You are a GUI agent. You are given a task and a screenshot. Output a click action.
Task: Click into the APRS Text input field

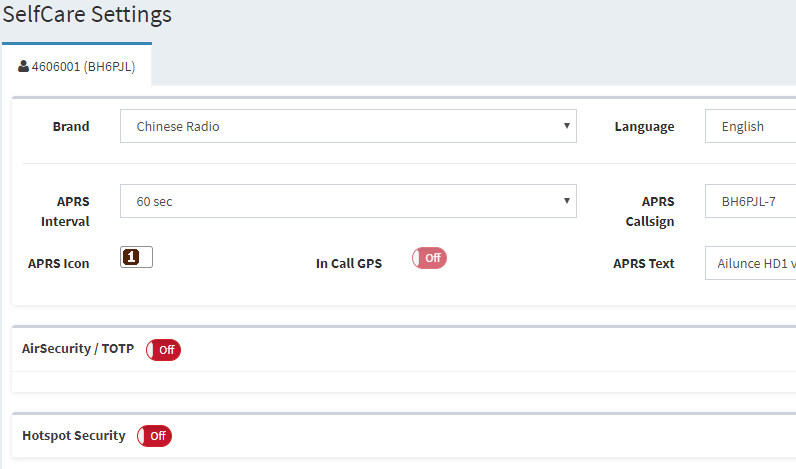pos(750,263)
